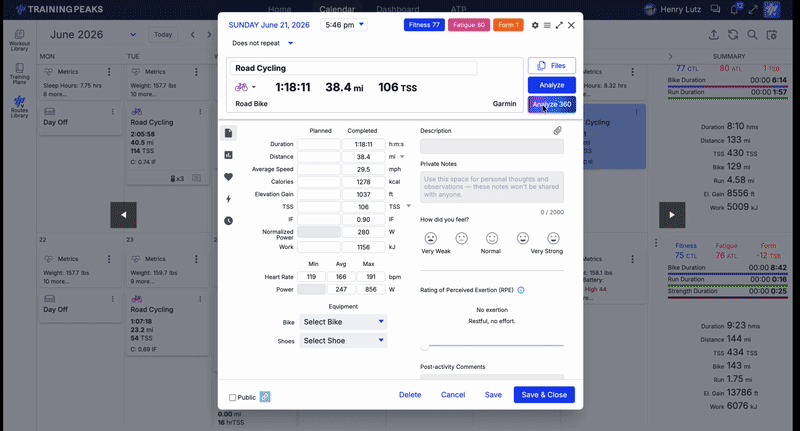
Task: Open the ATP tab
Action: click(458, 9)
